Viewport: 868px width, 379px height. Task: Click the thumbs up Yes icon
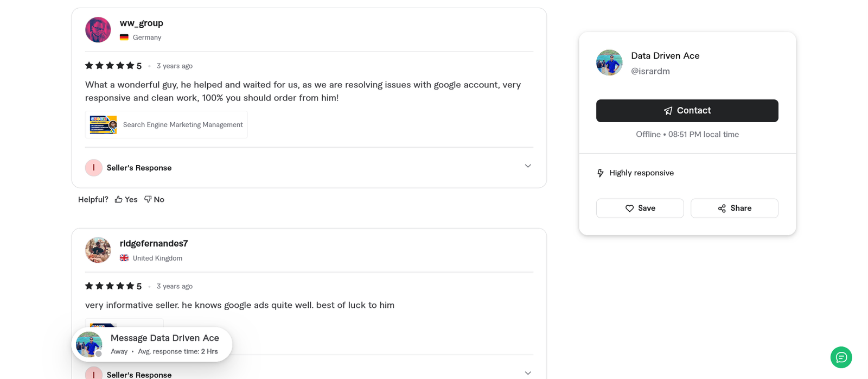coord(119,199)
